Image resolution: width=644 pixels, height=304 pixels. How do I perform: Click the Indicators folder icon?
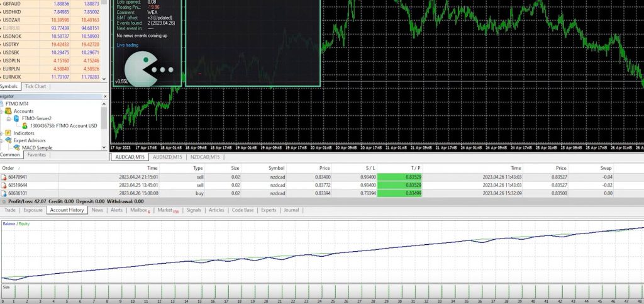pos(8,133)
